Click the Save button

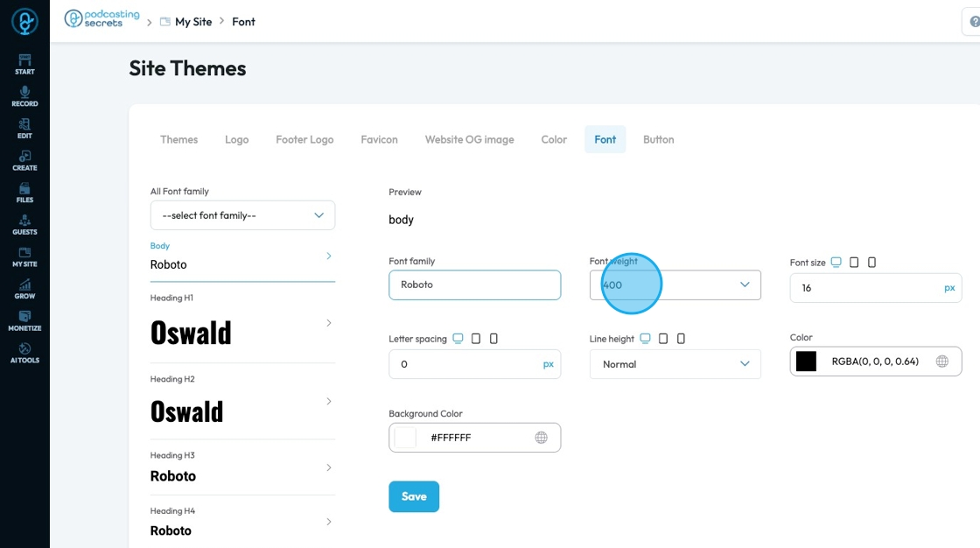click(x=414, y=496)
